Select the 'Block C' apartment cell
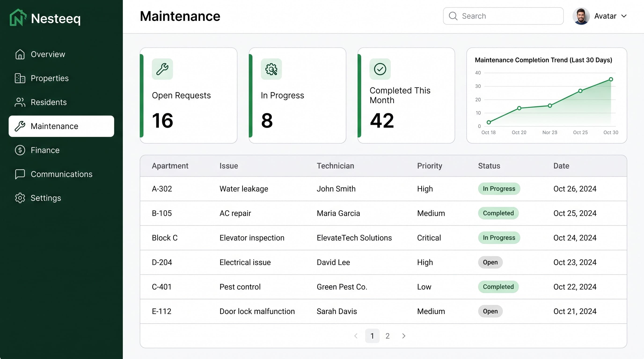644x359 pixels. pos(165,238)
